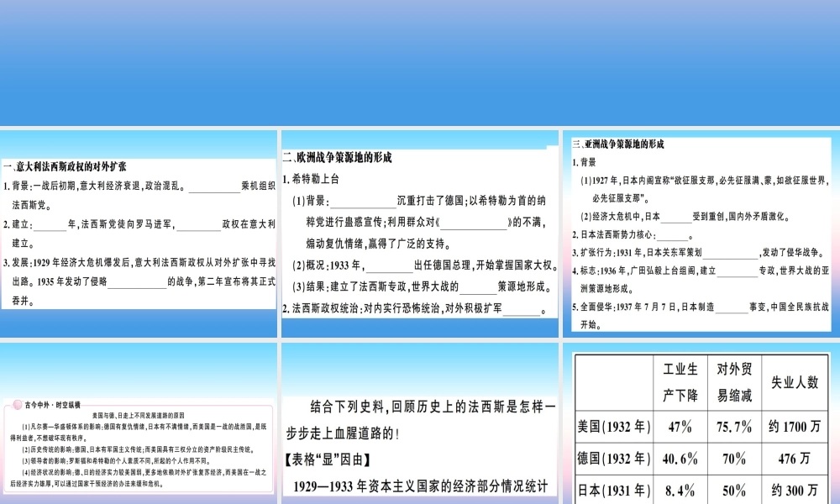The image size is (840, 504).
Task: Click the cell 476万
Action: [x=795, y=459]
